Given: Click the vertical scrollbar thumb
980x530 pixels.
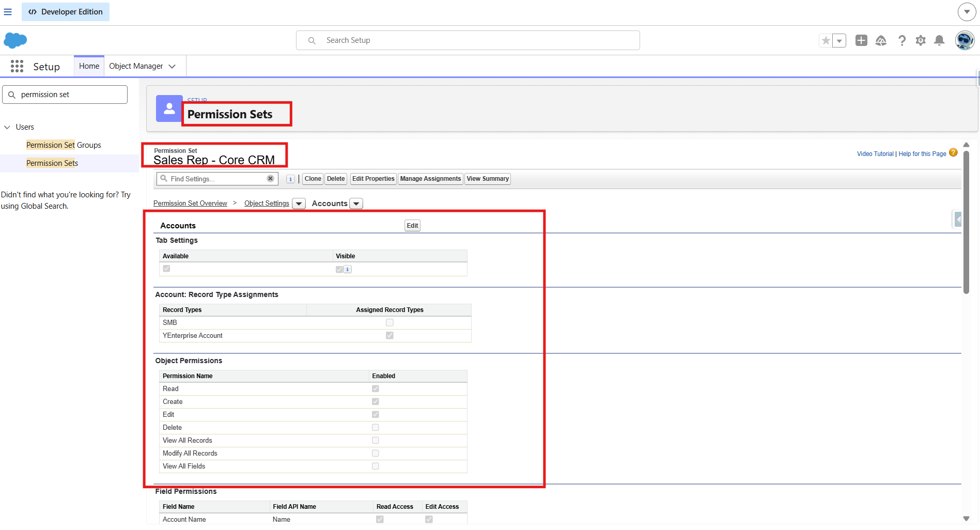Looking at the screenshot, I should pos(966,222).
